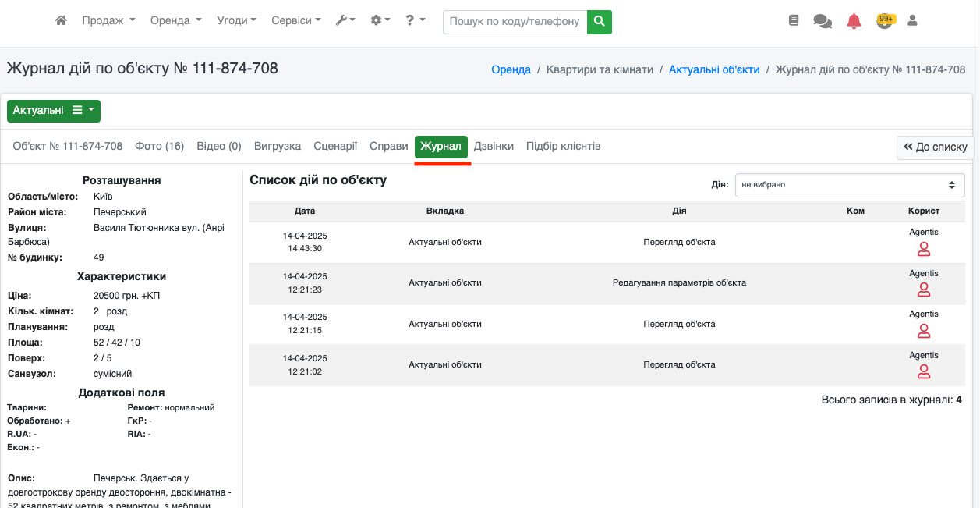The width and height of the screenshot is (980, 508).
Task: Switch to the Фото (16) tab
Action: [x=159, y=146]
